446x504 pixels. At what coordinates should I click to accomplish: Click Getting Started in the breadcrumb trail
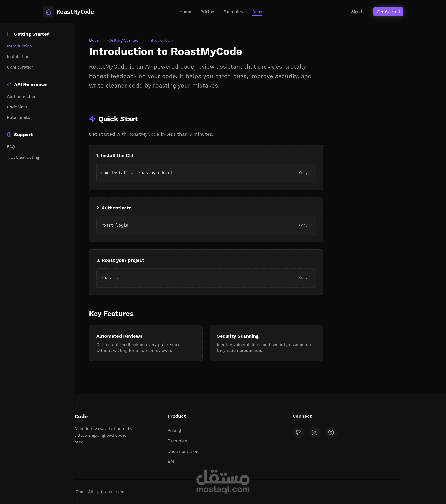123,40
